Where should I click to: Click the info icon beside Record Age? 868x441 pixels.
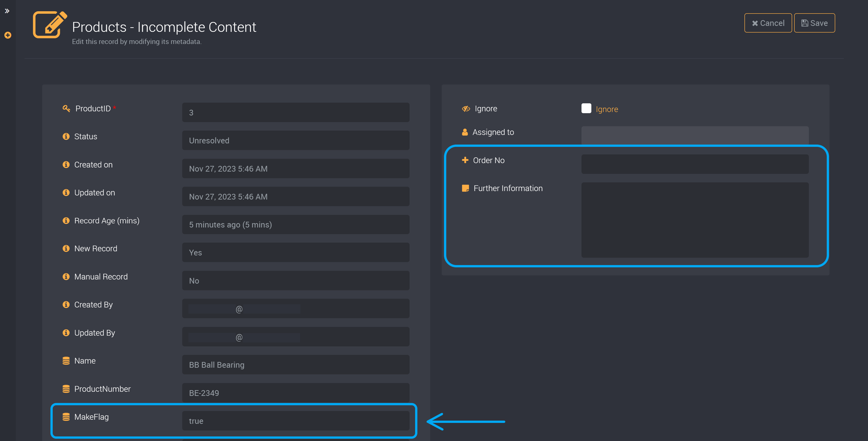click(66, 220)
